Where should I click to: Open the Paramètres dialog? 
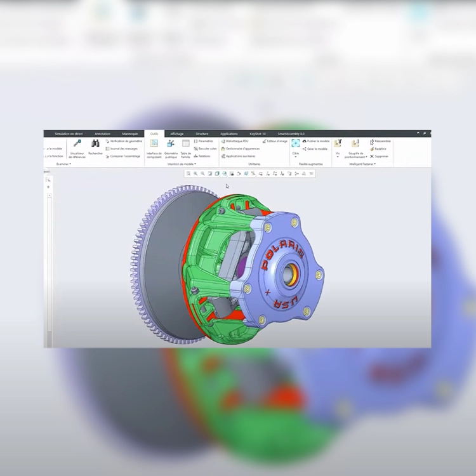coord(203,141)
